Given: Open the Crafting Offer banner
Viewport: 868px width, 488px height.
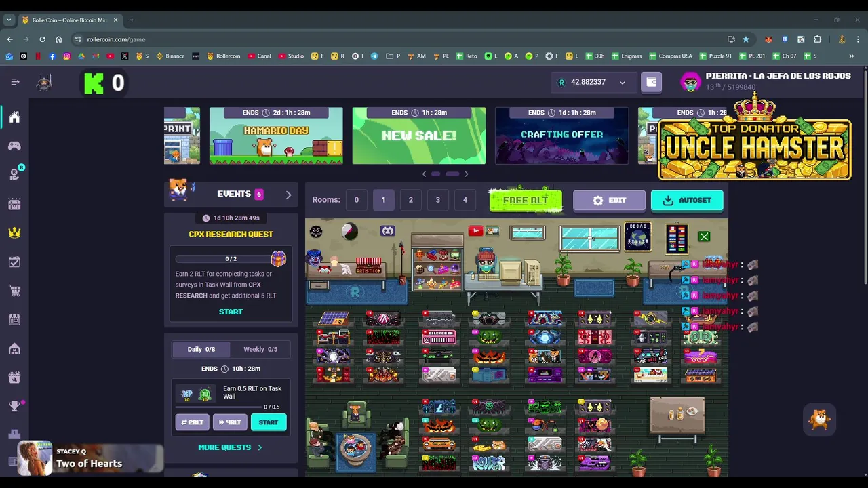Looking at the screenshot, I should pyautogui.click(x=561, y=136).
